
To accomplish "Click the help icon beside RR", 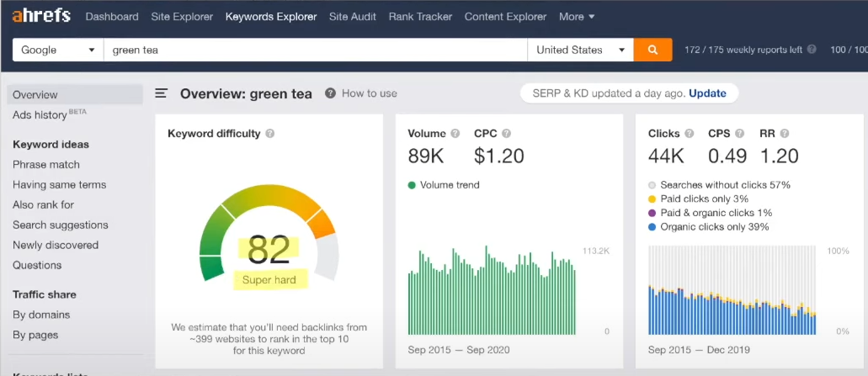I will (x=785, y=134).
